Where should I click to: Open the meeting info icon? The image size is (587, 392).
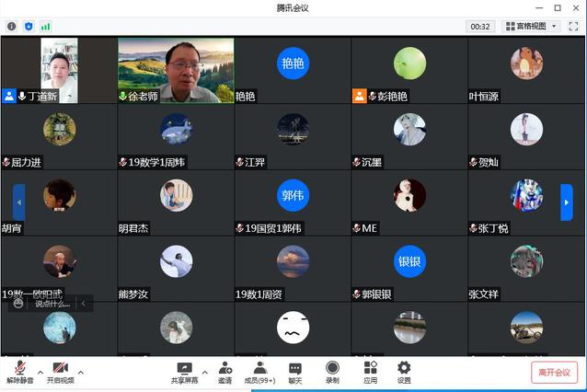tap(12, 27)
